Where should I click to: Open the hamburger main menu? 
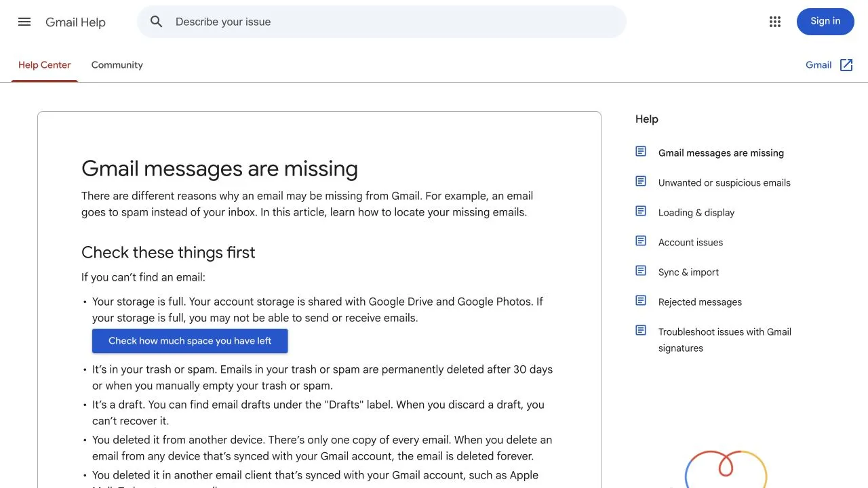24,22
